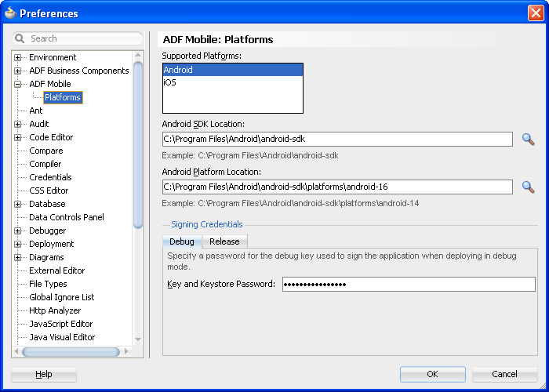Image resolution: width=549 pixels, height=392 pixels.
Task: Click the tree scrollbar up arrow
Action: point(138,56)
